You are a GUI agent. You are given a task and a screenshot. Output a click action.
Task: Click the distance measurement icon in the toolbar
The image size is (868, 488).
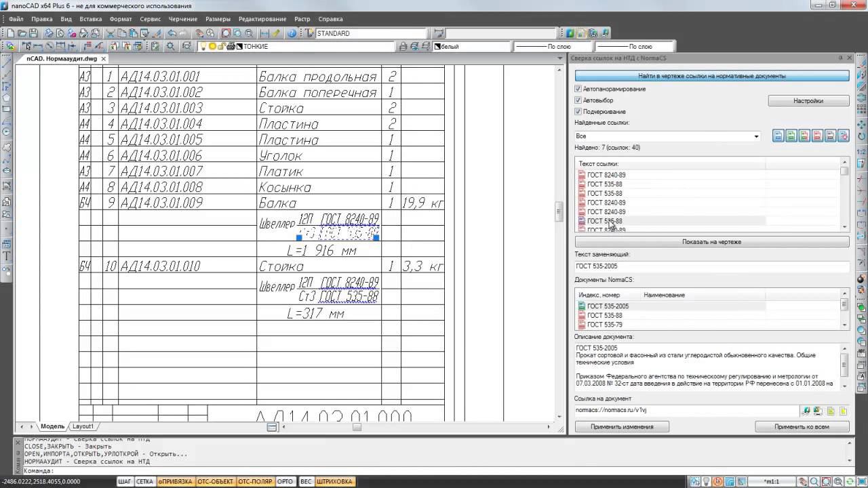click(264, 33)
